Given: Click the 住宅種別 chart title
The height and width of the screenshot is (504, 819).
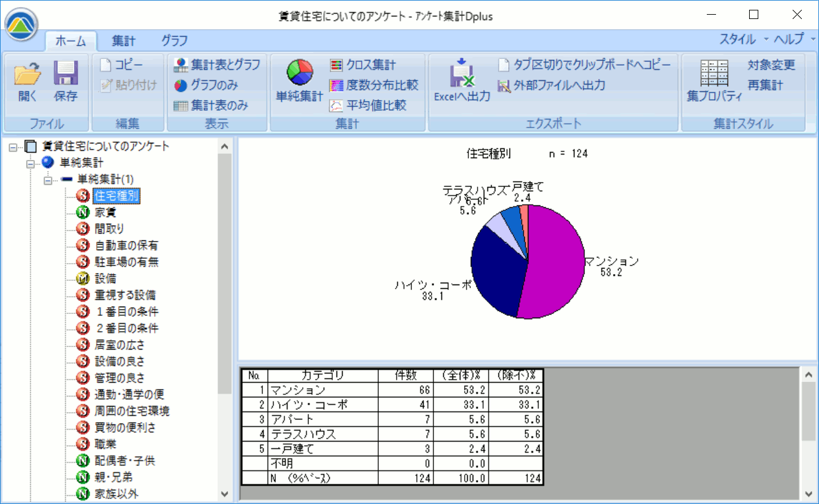Looking at the screenshot, I should click(x=489, y=153).
